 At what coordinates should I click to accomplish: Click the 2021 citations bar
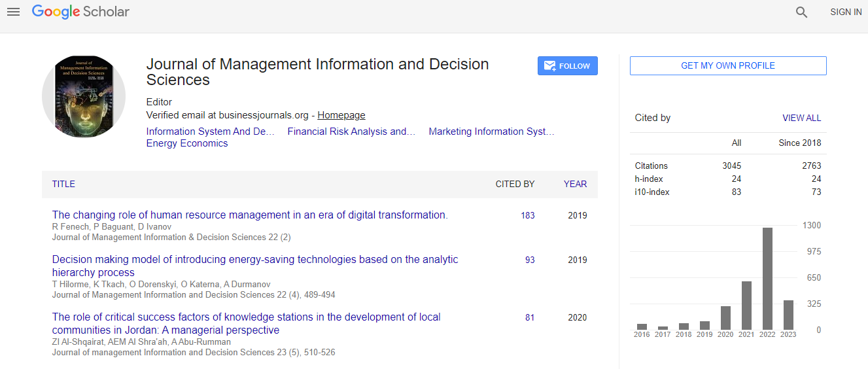click(x=746, y=306)
